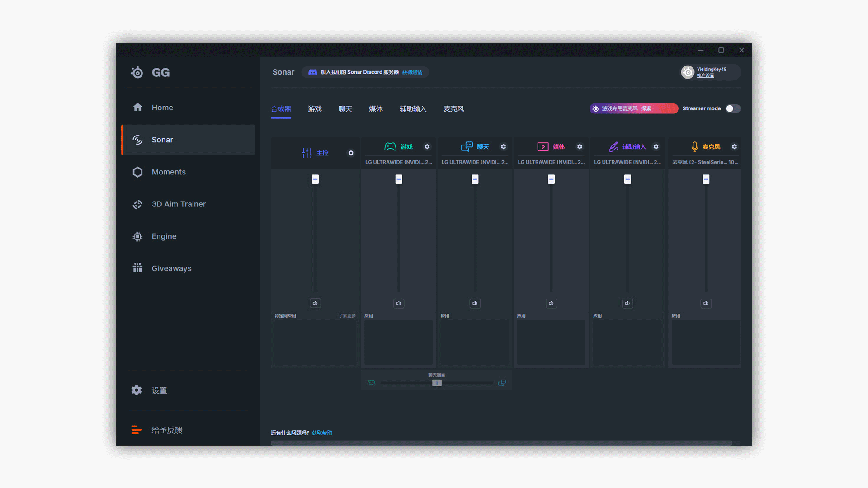Go to Moments in the sidebar
This screenshot has width=868, height=488.
[x=188, y=172]
